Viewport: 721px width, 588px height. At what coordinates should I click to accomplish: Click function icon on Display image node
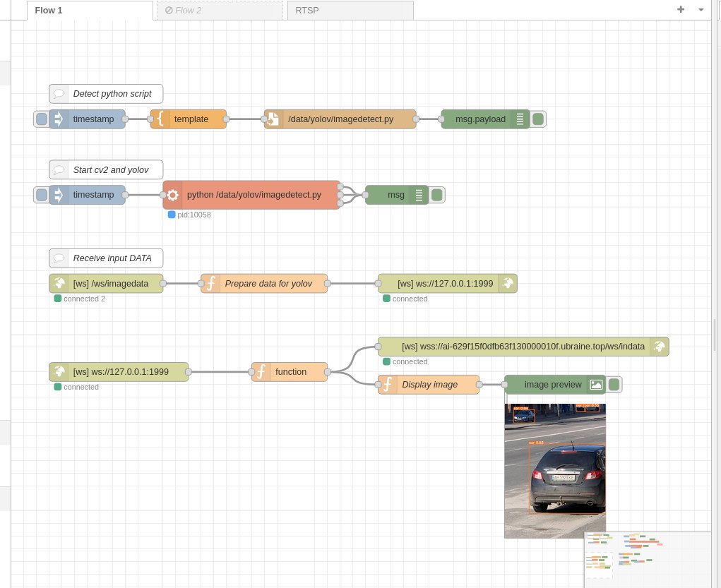coord(388,385)
